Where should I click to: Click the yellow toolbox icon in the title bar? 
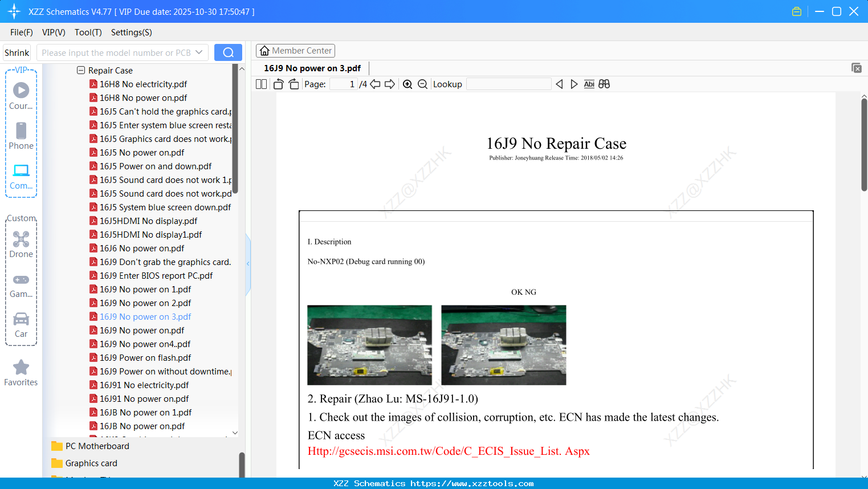797,11
